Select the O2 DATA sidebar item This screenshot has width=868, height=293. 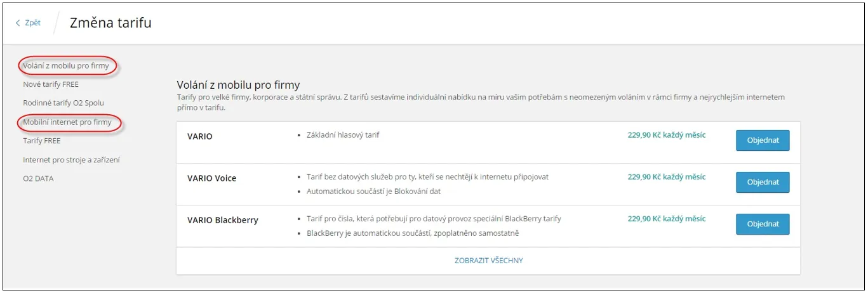[x=38, y=179]
